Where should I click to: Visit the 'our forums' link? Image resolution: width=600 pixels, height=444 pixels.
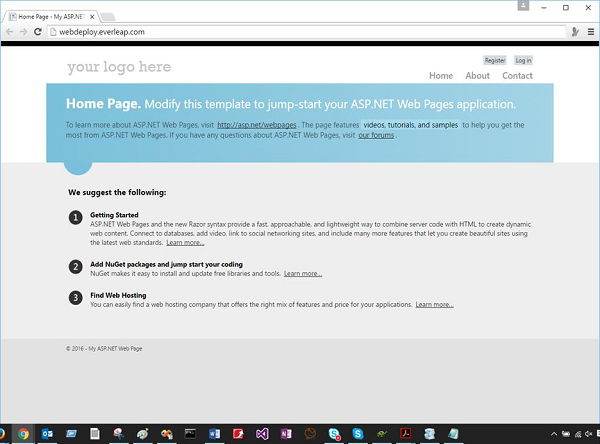[x=376, y=135]
